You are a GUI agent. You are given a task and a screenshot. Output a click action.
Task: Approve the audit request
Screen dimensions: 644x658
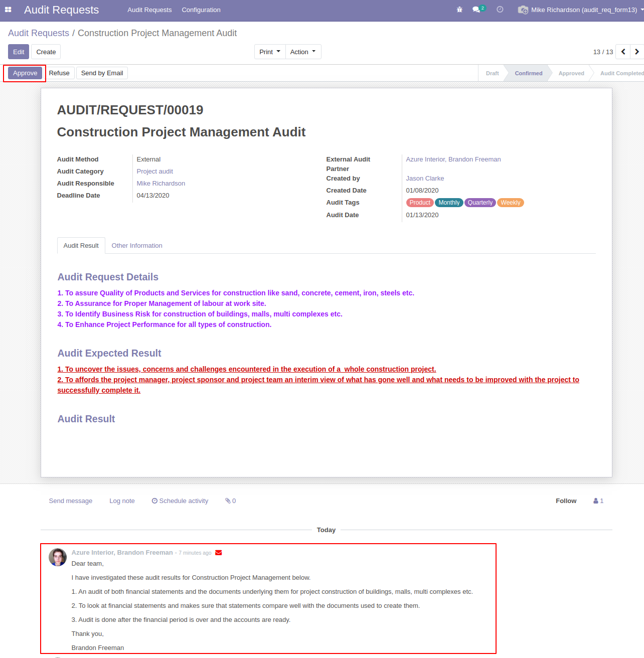25,73
